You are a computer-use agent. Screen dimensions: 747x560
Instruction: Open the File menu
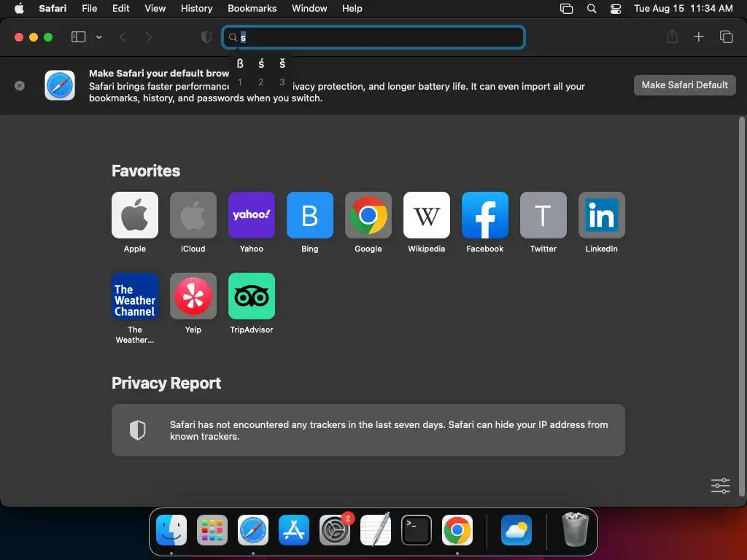tap(89, 9)
